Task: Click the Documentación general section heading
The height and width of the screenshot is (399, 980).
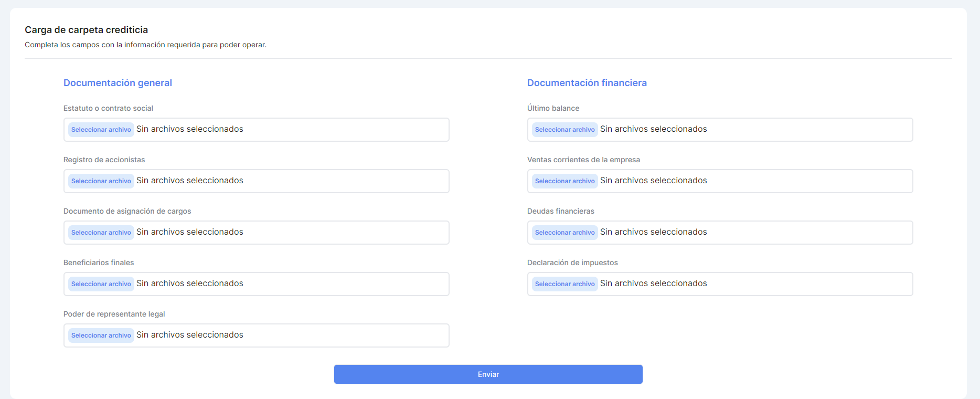Action: click(x=118, y=83)
